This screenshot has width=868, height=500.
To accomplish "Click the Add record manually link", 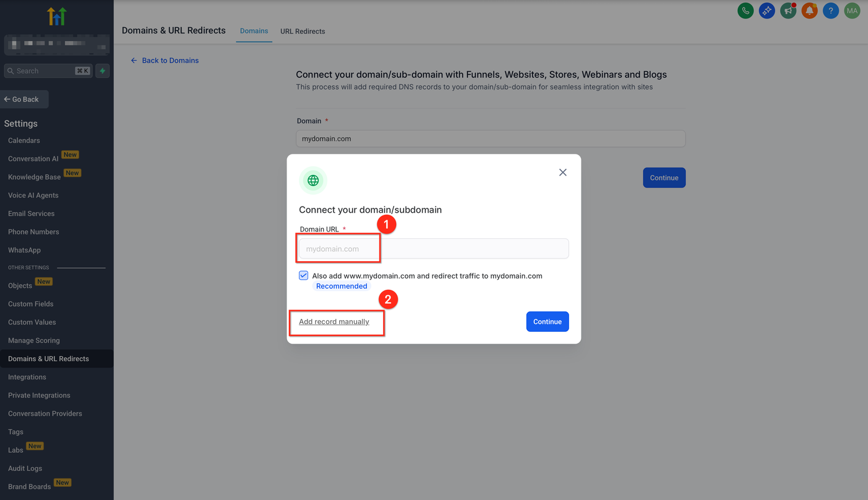I will [334, 321].
